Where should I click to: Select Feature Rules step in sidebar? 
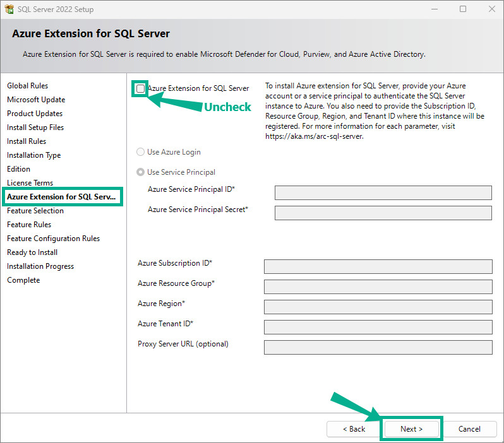[x=29, y=225]
